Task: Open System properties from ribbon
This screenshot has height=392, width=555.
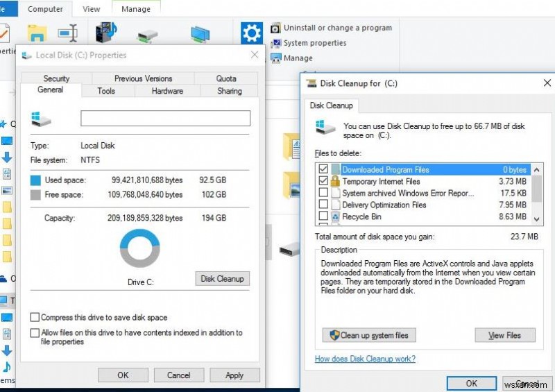Action: (315, 43)
